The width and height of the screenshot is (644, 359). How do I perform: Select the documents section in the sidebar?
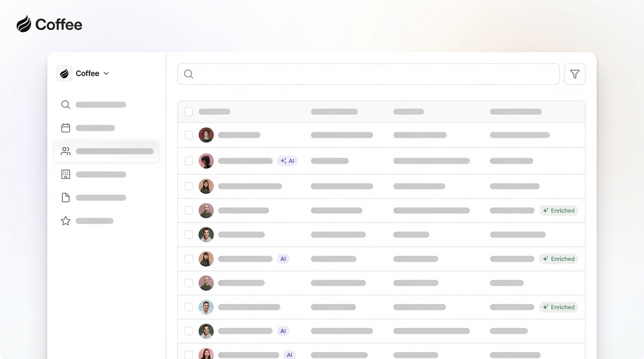66,197
